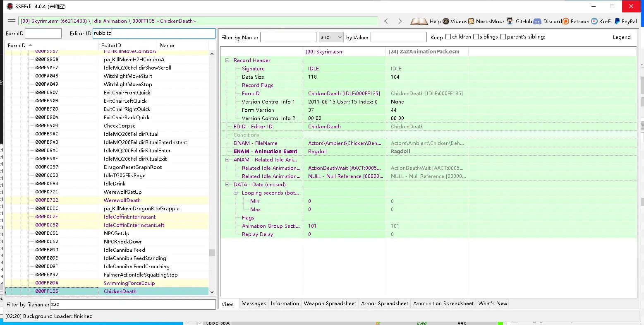This screenshot has height=325, width=644.
Task: Select the SwimmingForceEquip record row
Action: click(107, 283)
